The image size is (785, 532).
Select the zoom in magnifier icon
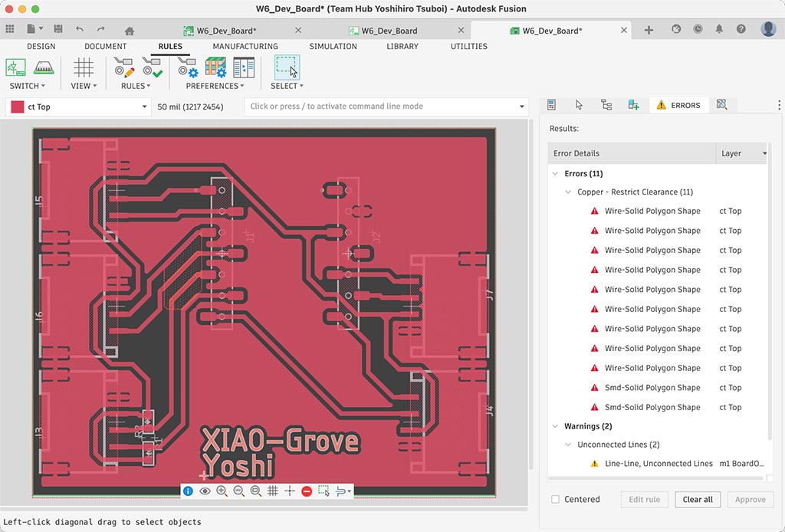pos(222,491)
